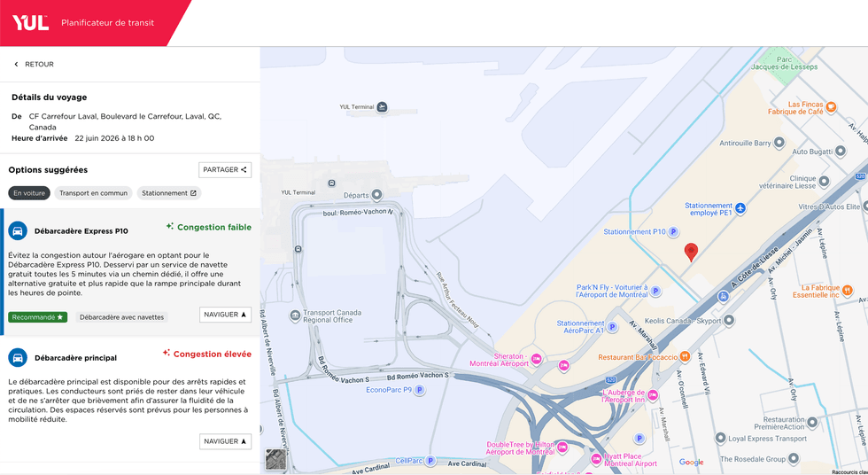Navigate to Débarcadère Express P10
The image size is (868, 475).
tap(225, 315)
